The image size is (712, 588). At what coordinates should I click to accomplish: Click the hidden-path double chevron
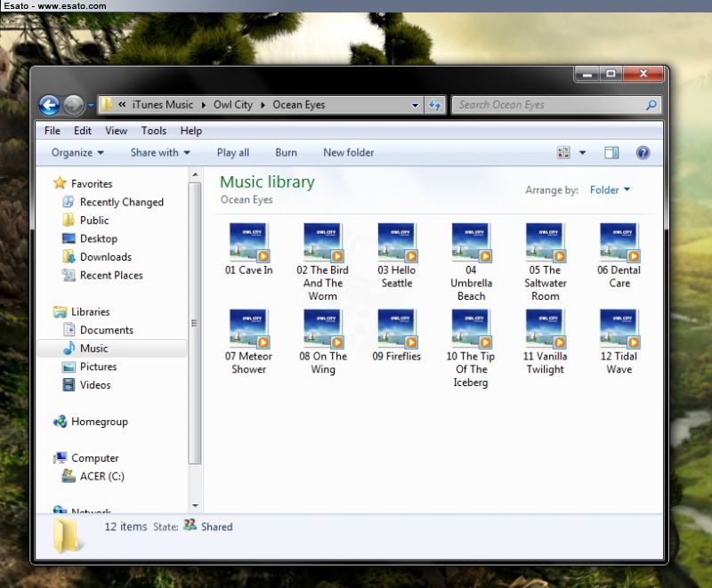[x=122, y=105]
